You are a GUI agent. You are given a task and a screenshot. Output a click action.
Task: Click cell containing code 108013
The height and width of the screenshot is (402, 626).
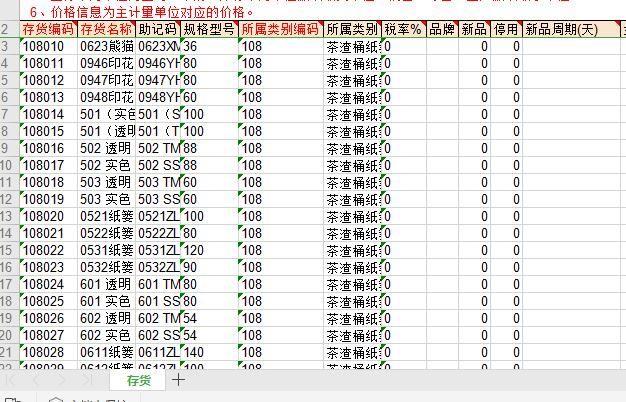(x=48, y=97)
